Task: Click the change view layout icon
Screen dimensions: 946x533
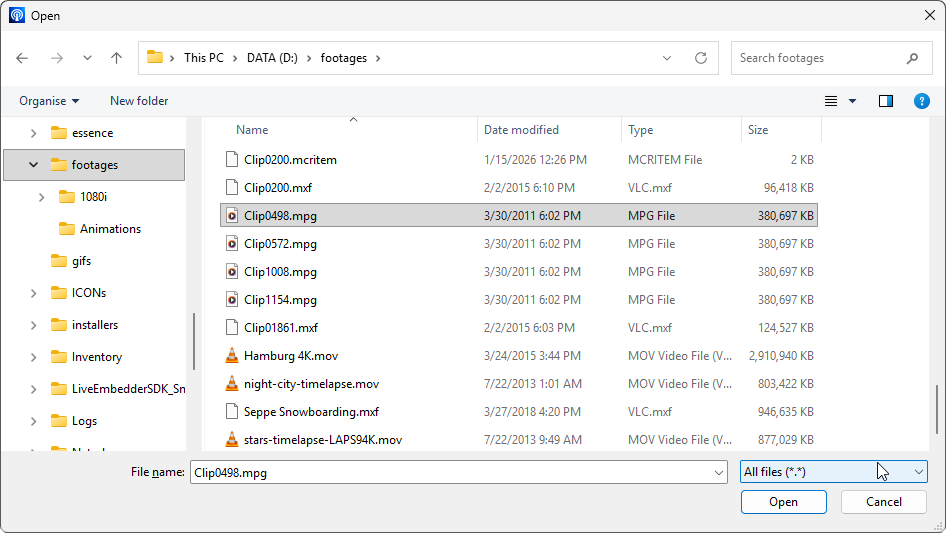Action: (x=831, y=101)
